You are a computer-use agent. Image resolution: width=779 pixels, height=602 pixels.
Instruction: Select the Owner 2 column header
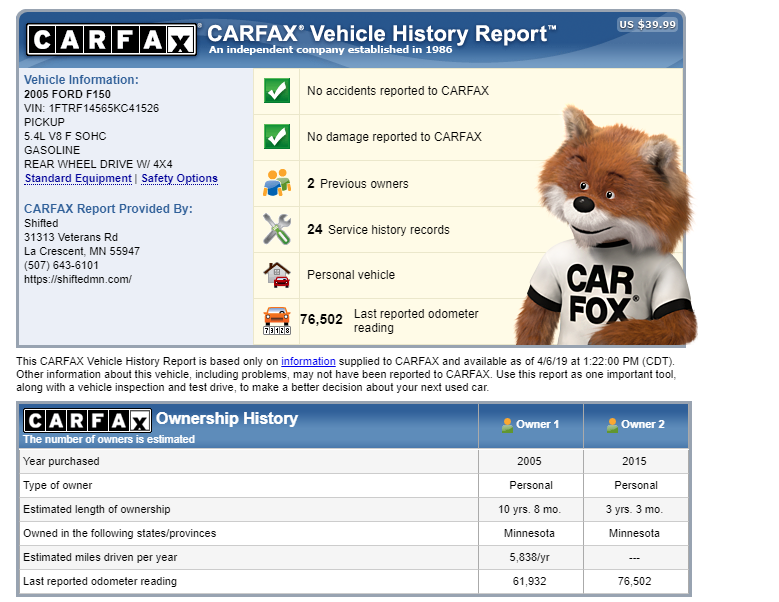click(636, 425)
